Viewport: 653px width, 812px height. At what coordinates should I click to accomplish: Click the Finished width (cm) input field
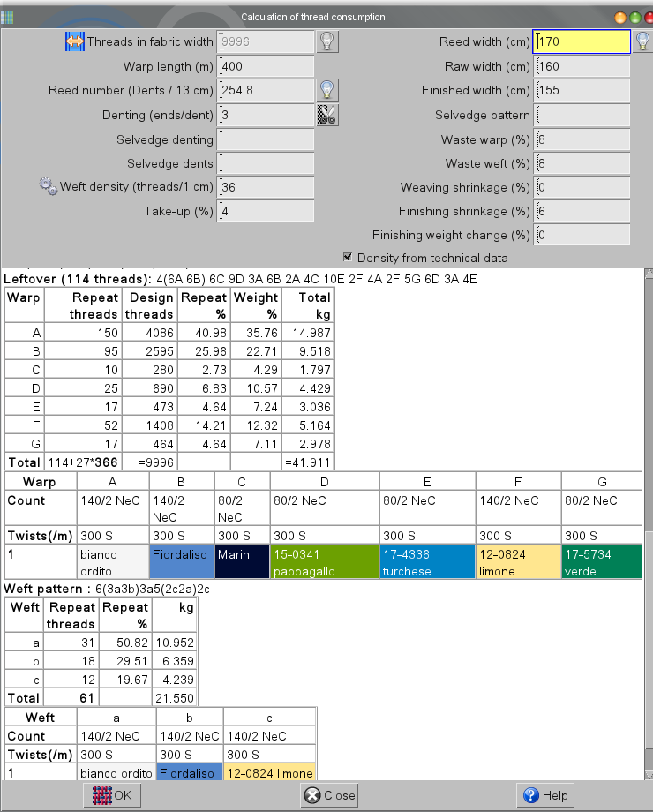[x=582, y=90]
